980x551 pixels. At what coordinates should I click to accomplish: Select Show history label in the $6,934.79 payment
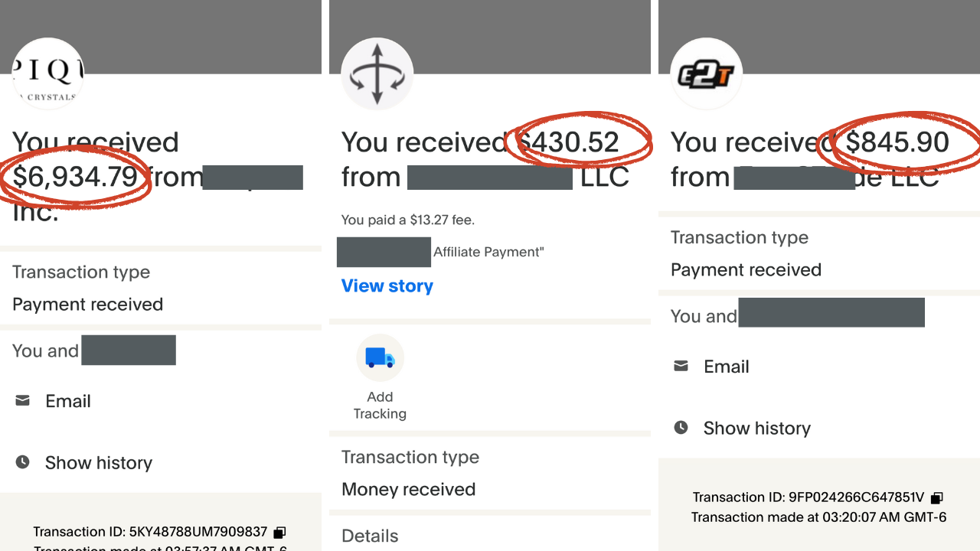99,463
